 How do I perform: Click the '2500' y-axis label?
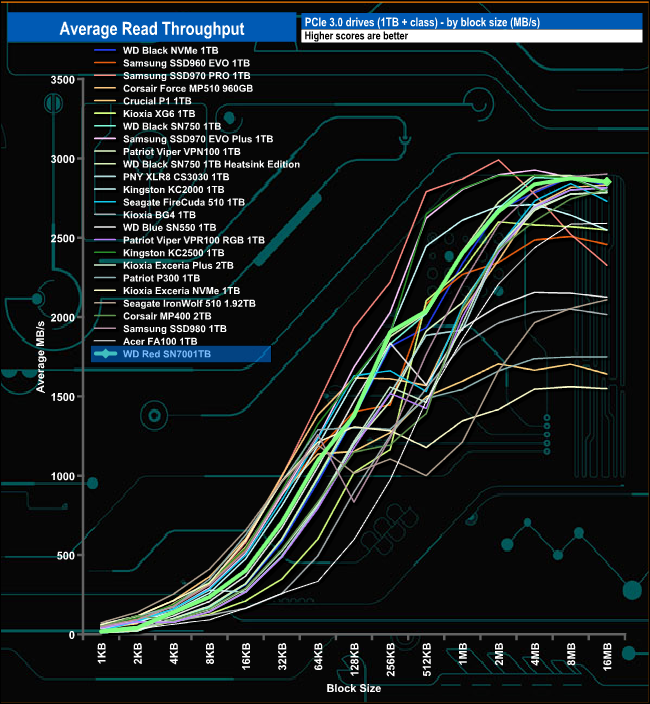[x=62, y=238]
